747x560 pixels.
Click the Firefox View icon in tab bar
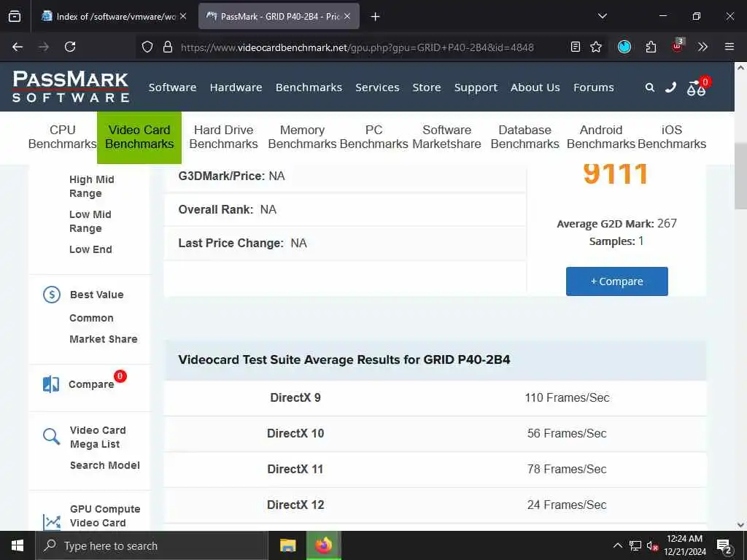15,16
